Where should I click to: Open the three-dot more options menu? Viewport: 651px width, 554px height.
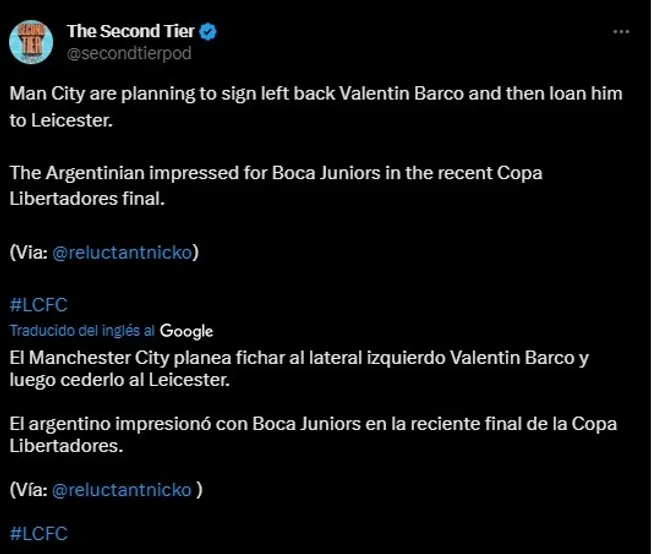click(620, 32)
